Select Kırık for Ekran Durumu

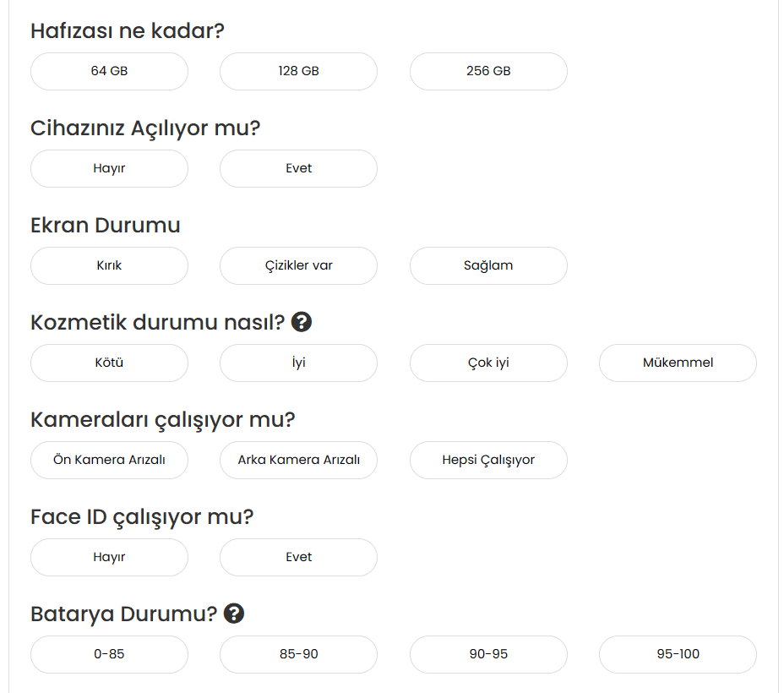coord(109,265)
